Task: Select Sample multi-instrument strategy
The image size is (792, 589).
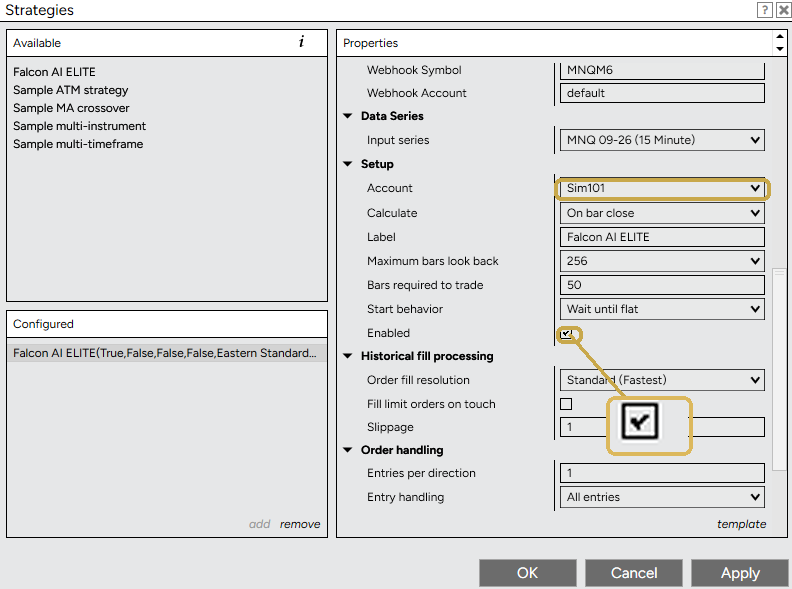Action: pyautogui.click(x=79, y=126)
